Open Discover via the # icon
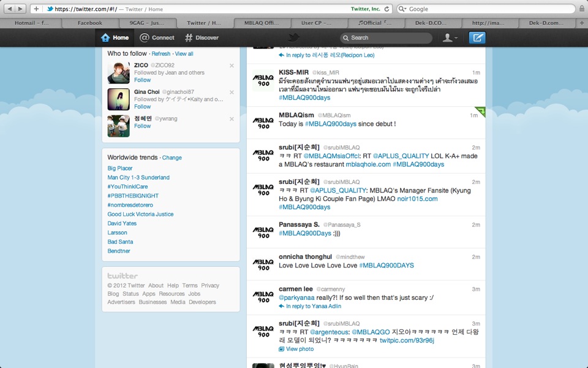This screenshot has height=368, width=588. pos(189,37)
